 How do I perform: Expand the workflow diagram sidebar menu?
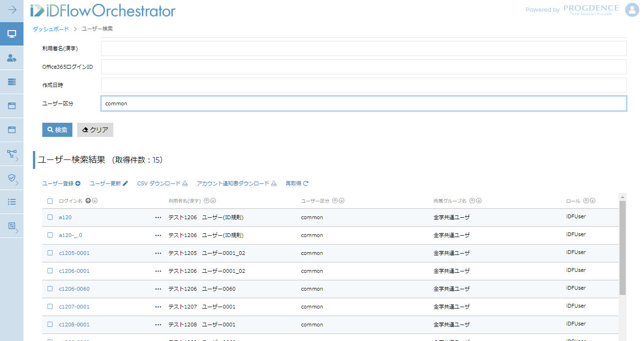tap(12, 154)
